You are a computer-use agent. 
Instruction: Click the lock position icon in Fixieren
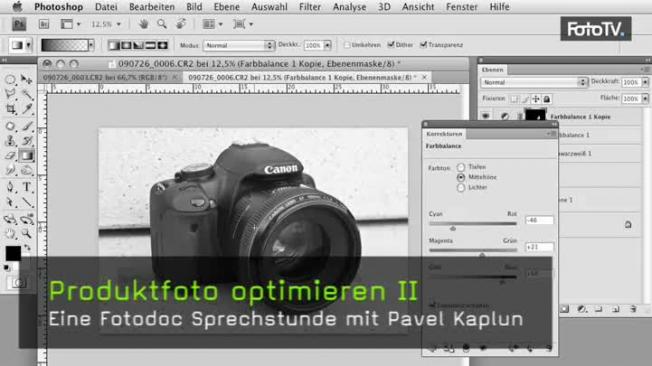click(x=536, y=99)
